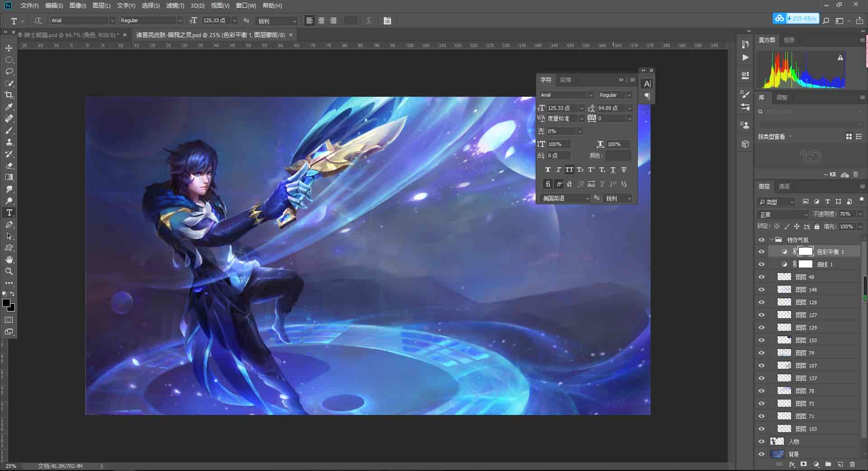
Task: Toggle underline in the Character panel
Action: tap(613, 170)
